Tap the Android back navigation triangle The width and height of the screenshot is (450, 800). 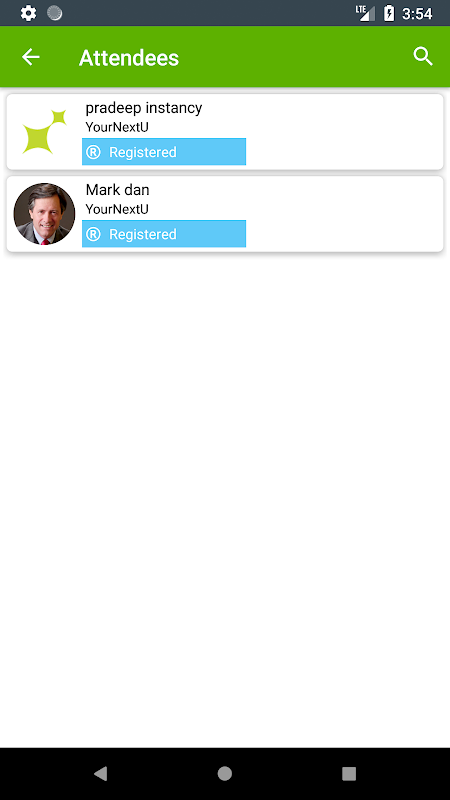[x=101, y=773]
